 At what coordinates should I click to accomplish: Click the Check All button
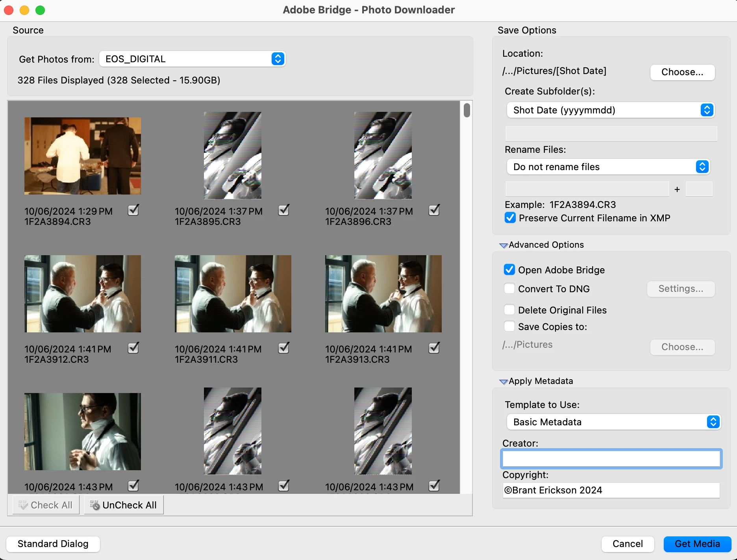pos(46,505)
